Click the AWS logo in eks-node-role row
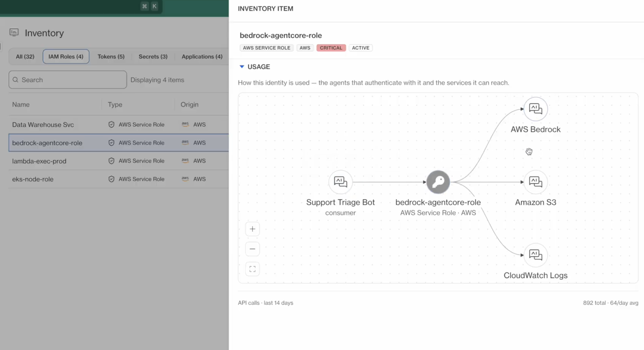Screen dimensions: 644x350 (185, 179)
